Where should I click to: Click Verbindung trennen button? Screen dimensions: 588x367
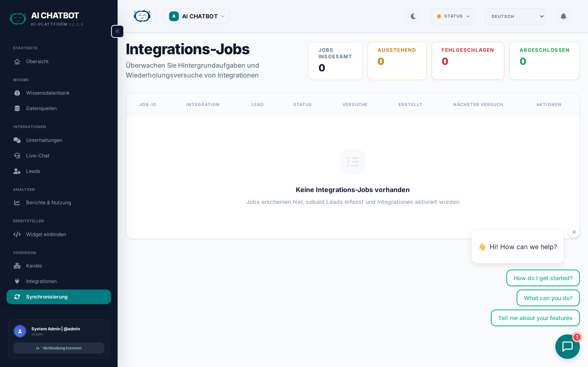(59, 348)
